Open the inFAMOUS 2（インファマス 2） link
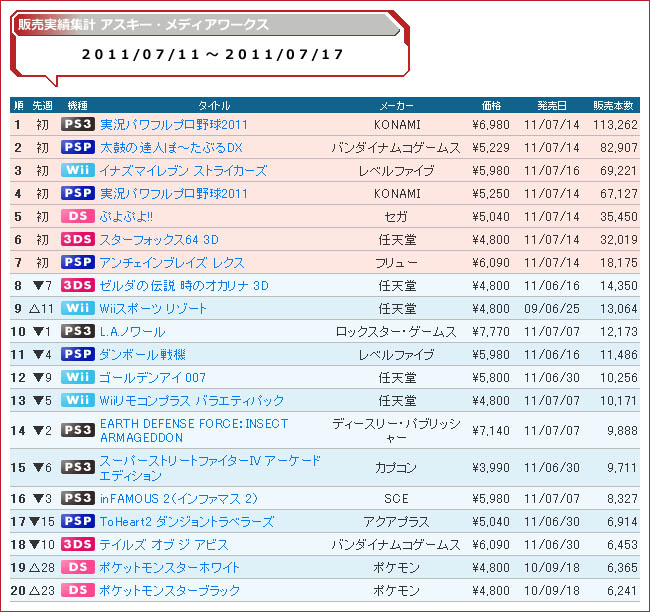Screen dimensions: 650x612 tap(179, 498)
